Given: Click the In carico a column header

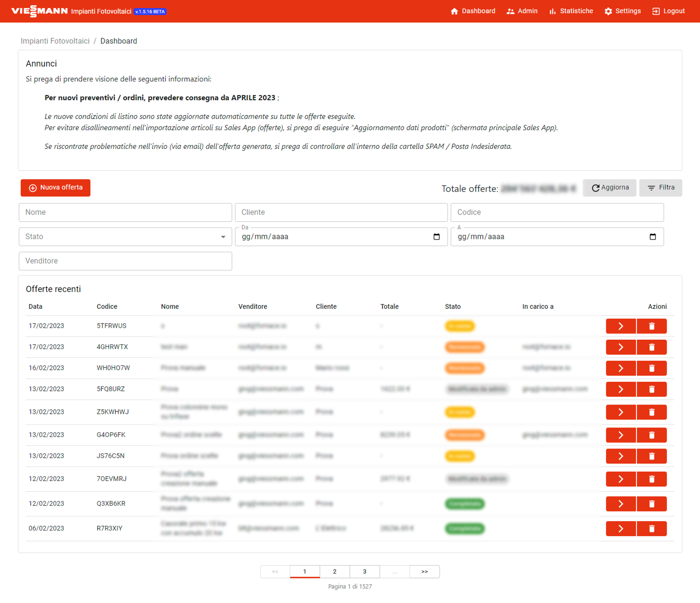Looking at the screenshot, I should click(x=538, y=306).
